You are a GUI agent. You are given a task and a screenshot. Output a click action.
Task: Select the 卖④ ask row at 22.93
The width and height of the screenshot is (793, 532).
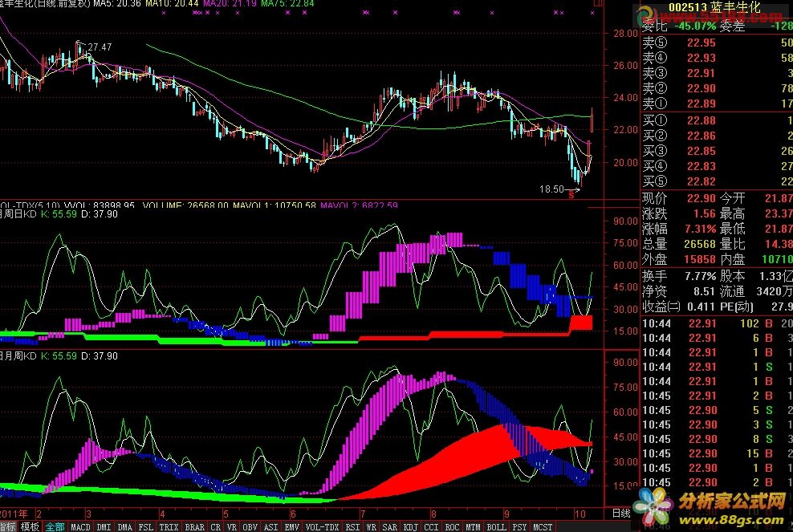[717, 58]
